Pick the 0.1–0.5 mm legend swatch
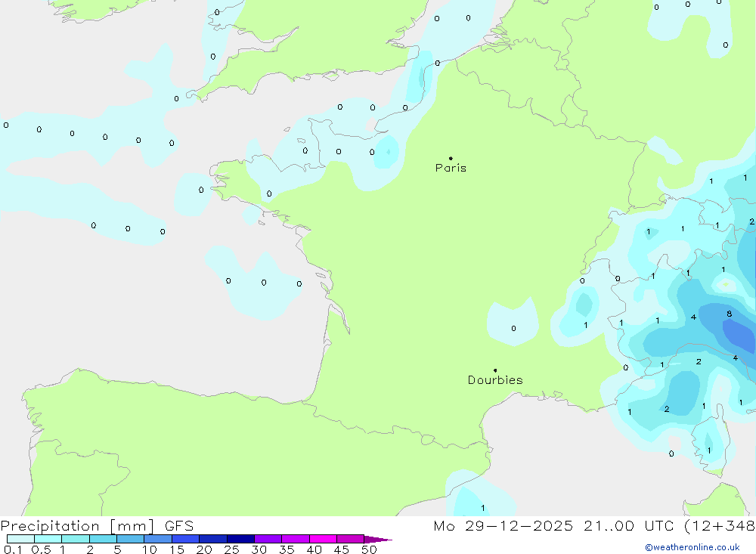 coord(20,539)
